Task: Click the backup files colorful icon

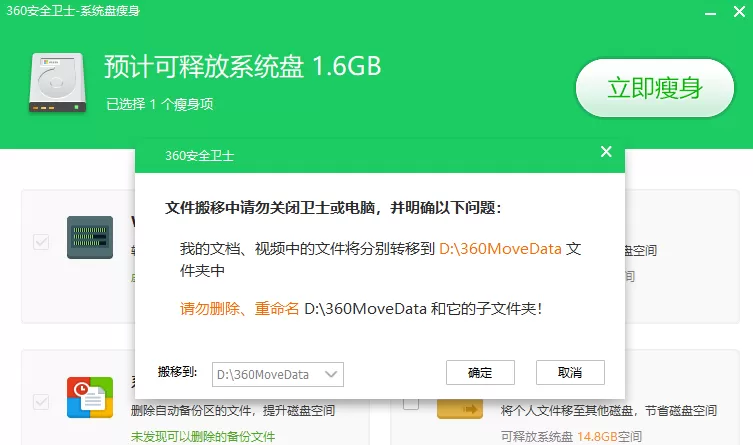Action: coord(90,397)
